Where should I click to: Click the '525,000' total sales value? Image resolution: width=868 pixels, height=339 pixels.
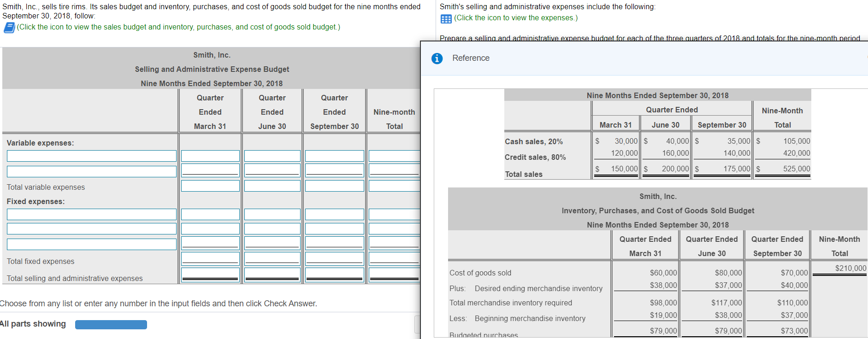796,169
